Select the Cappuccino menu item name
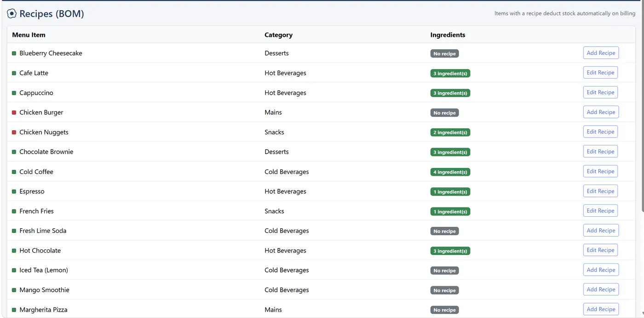 coord(36,93)
